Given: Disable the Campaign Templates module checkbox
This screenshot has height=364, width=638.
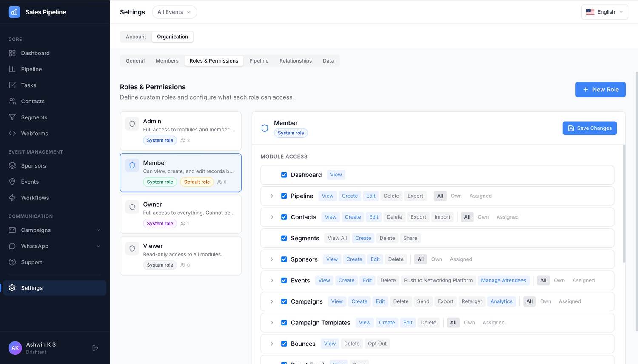Looking at the screenshot, I should (284, 323).
